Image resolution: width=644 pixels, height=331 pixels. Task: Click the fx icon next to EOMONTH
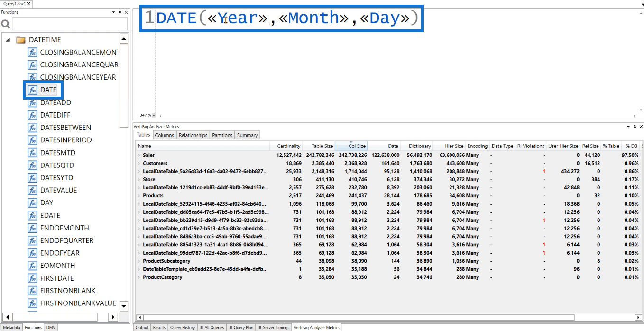pos(32,266)
